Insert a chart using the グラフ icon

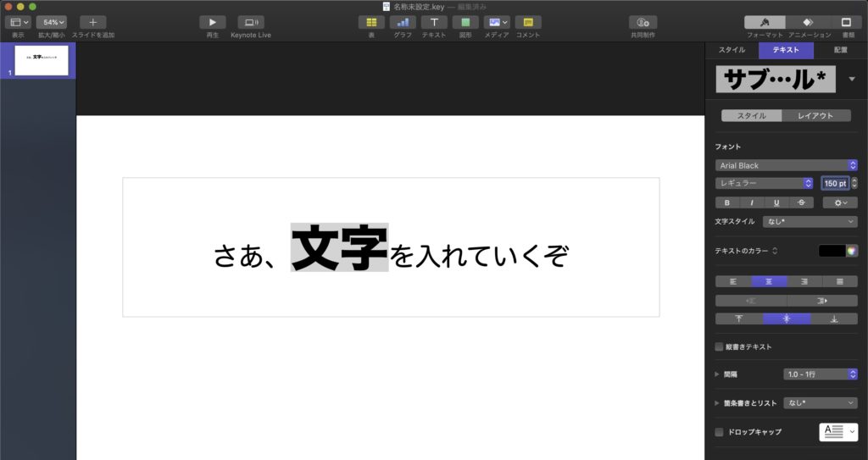coord(403,22)
